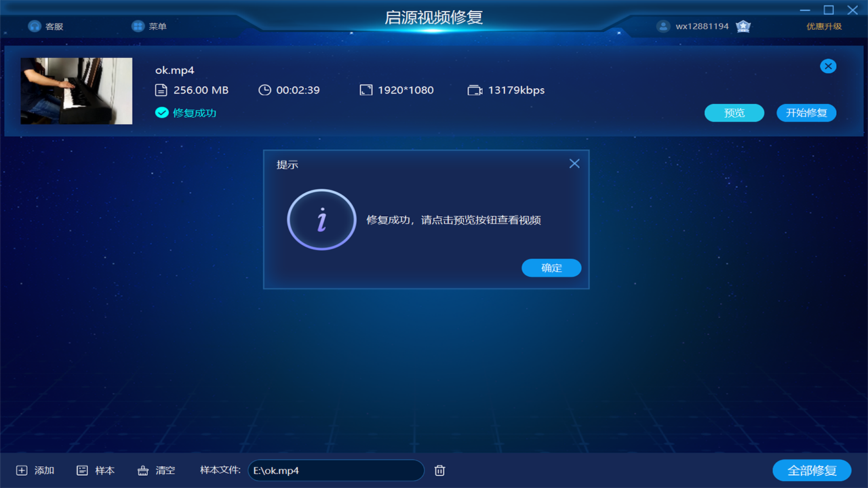Start repair with the 开始修复 button
The height and width of the screenshot is (488, 868).
click(x=806, y=113)
